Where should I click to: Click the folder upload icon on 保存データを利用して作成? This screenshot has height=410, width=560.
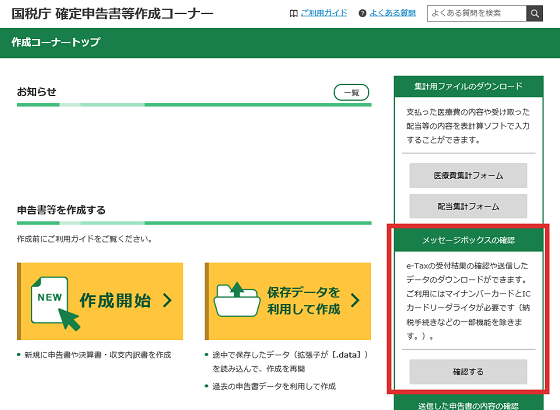point(237,299)
